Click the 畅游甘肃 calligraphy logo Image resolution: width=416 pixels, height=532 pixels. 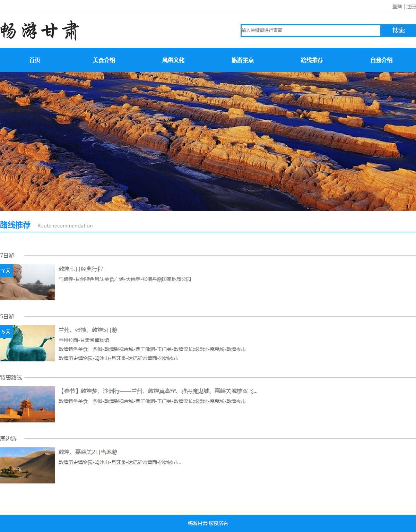(x=40, y=31)
